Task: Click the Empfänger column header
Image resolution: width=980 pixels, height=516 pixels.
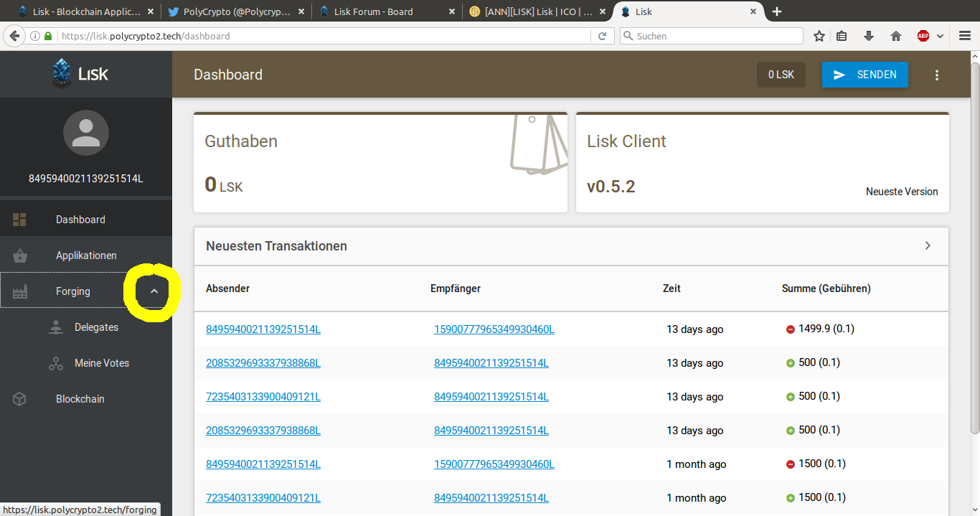Action: 456,289
